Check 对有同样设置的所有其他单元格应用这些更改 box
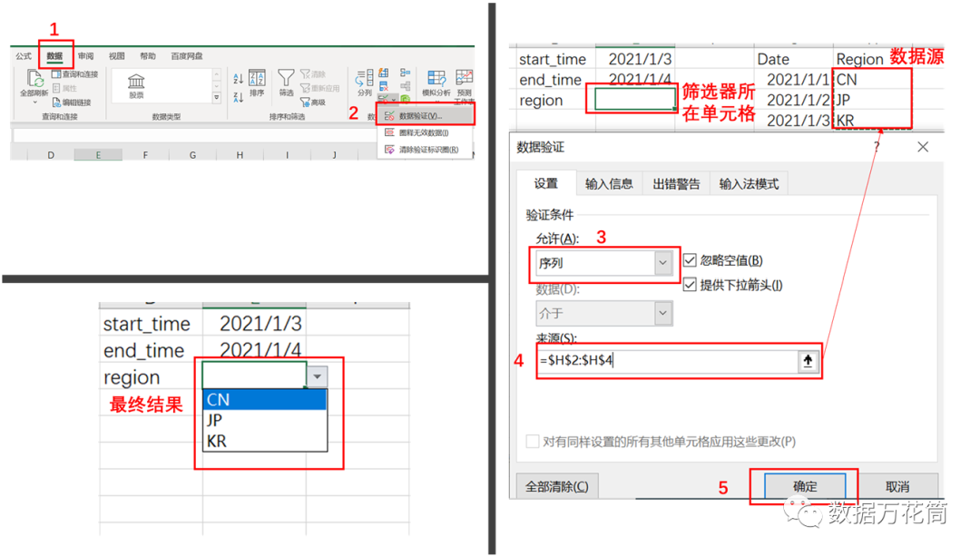The image size is (980, 556). click(x=533, y=442)
